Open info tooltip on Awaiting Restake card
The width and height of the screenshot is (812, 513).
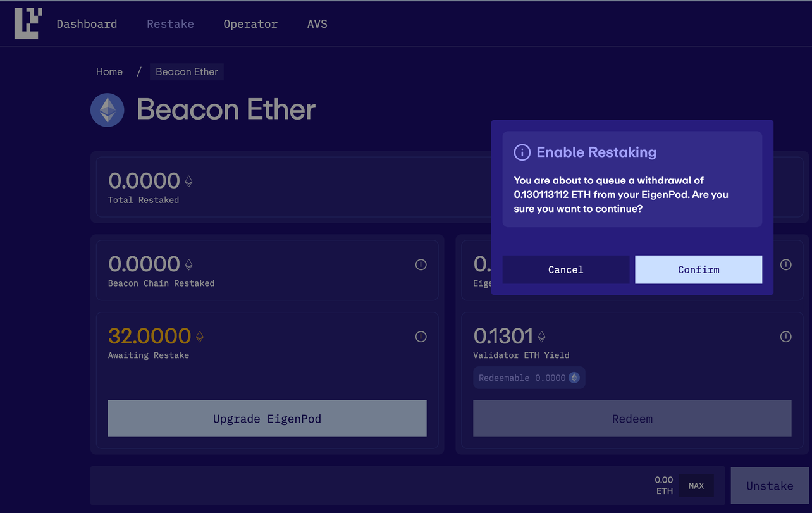pyautogui.click(x=421, y=337)
